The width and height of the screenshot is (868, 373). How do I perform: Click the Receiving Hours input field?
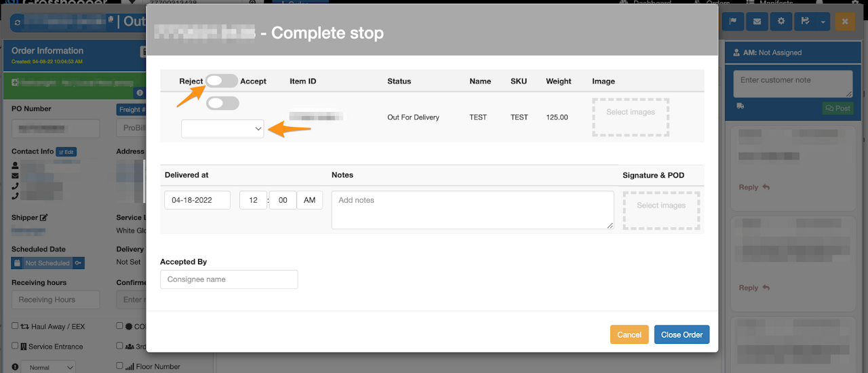click(x=56, y=300)
